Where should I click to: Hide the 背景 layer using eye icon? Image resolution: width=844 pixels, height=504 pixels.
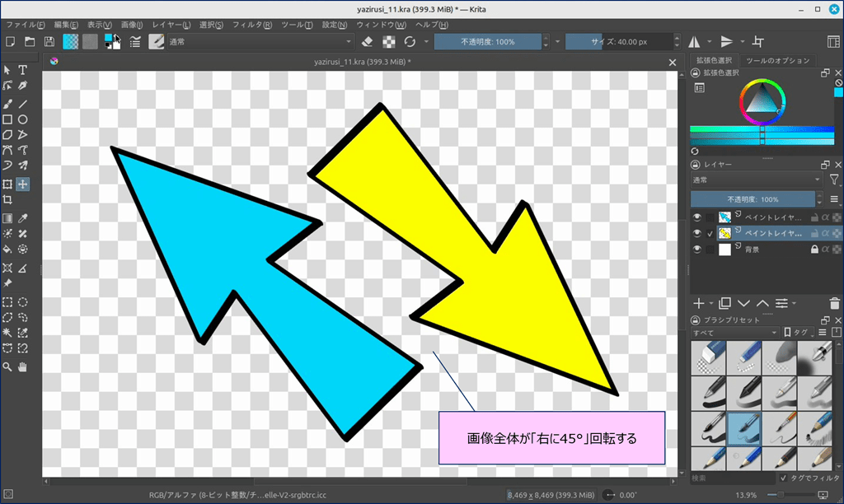(697, 250)
